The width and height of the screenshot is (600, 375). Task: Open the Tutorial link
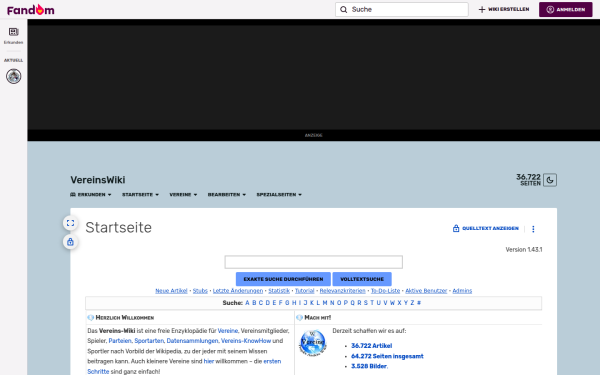(305, 291)
